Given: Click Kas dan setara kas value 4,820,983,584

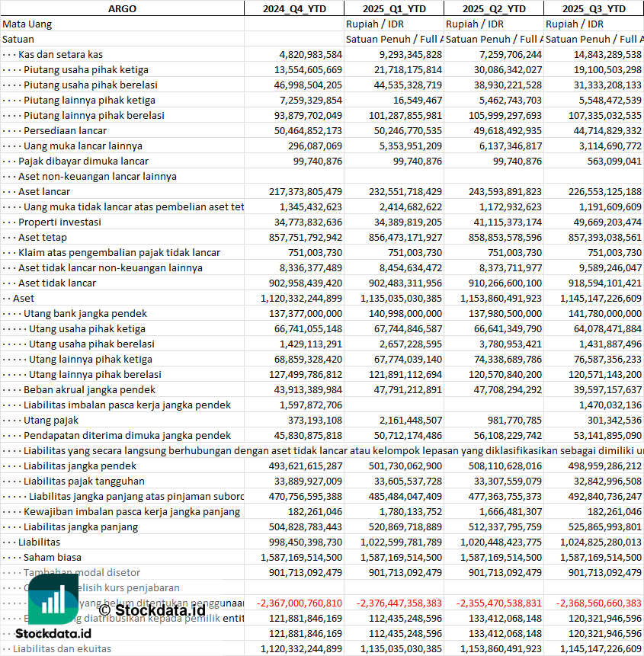Looking at the screenshot, I should pyautogui.click(x=310, y=54).
